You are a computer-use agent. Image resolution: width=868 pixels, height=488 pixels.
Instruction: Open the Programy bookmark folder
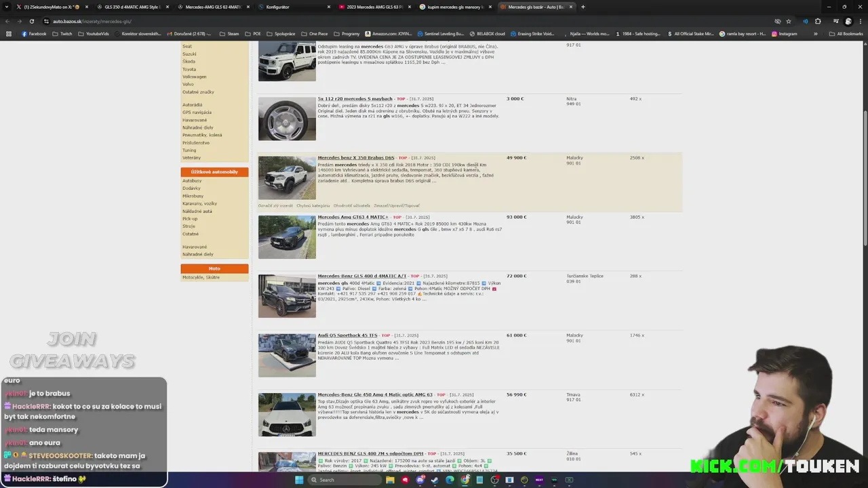click(x=347, y=34)
